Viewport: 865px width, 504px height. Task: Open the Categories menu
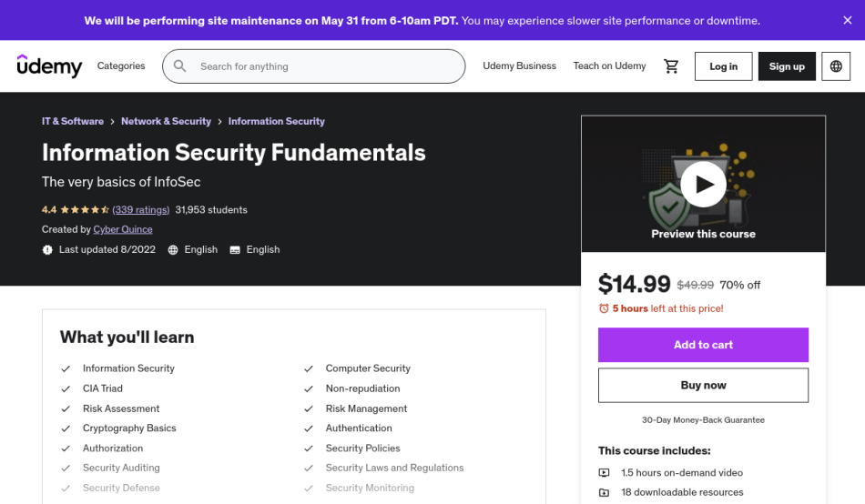pos(121,66)
